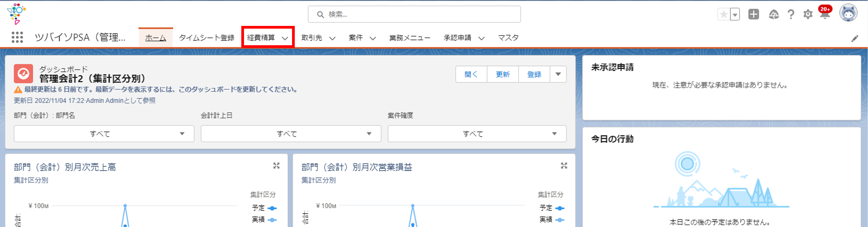Expand the 経費精算 tab chevron menu

(x=285, y=38)
